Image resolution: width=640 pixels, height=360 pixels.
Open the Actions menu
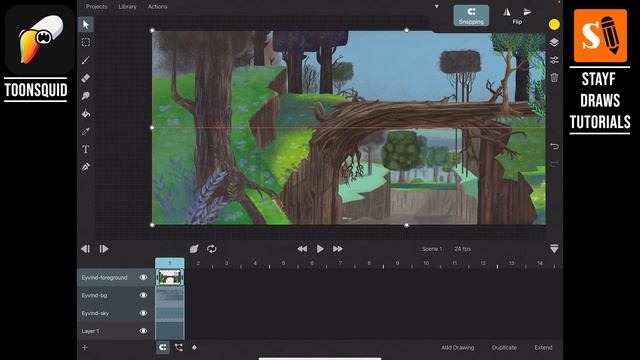(158, 7)
